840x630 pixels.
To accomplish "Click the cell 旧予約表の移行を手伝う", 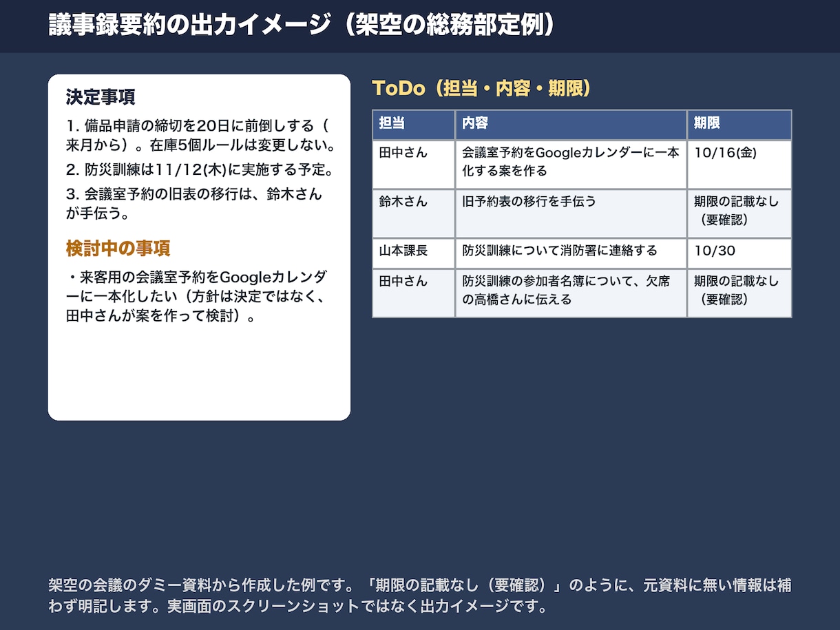I will tap(571, 213).
